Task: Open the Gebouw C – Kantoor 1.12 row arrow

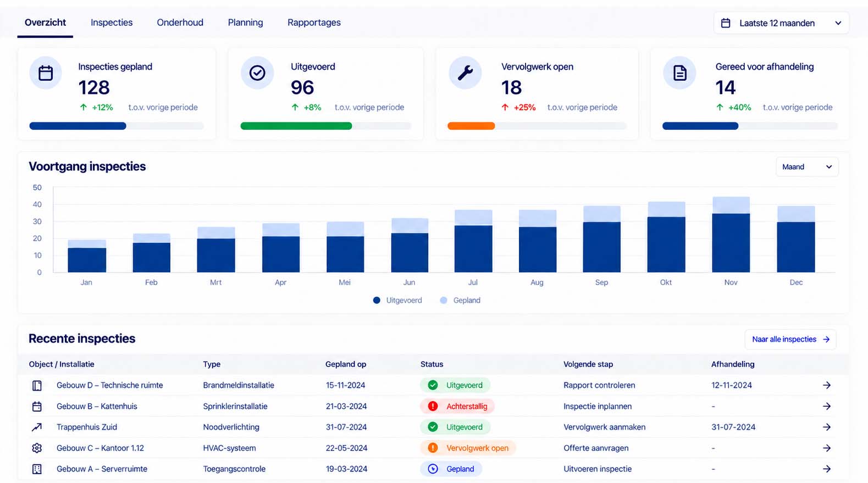Action: tap(826, 448)
